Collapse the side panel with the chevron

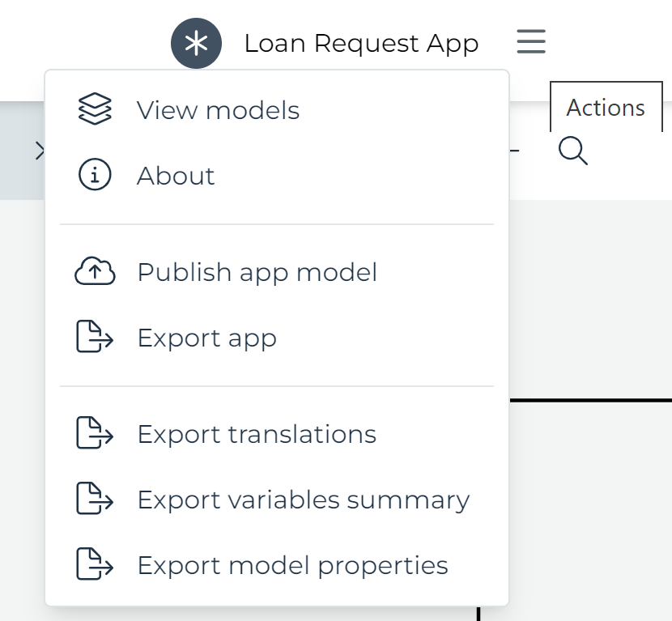pyautogui.click(x=39, y=149)
